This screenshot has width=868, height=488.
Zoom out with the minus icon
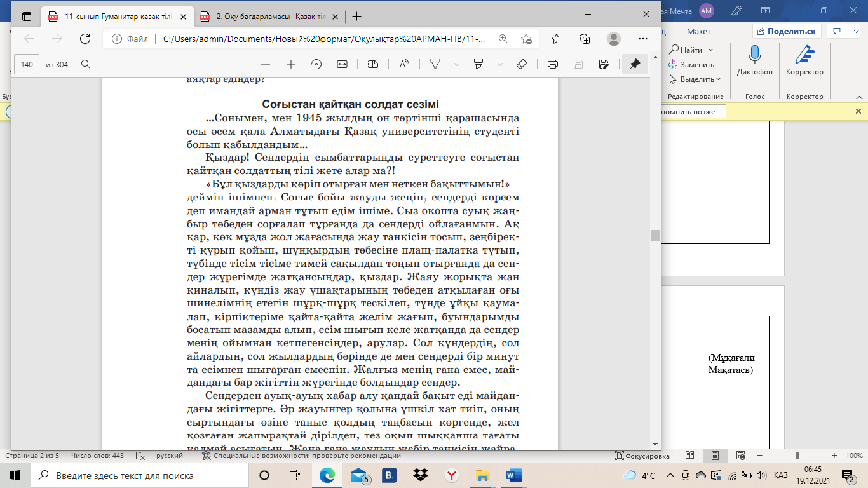pyautogui.click(x=266, y=64)
